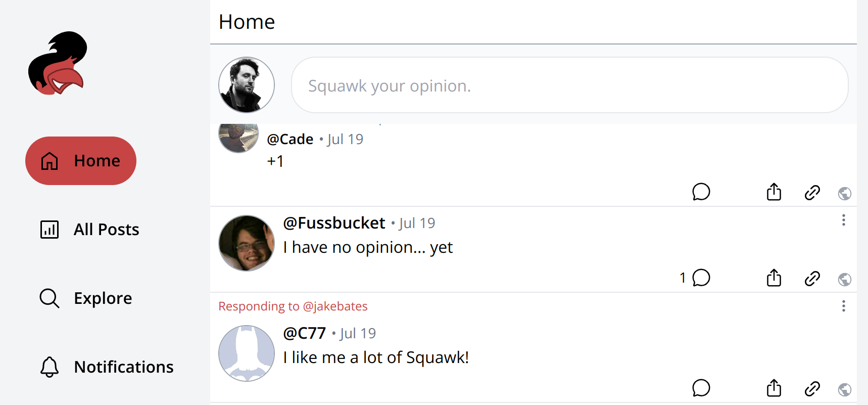Share @Cade's +1 post
The height and width of the screenshot is (405, 868).
click(x=774, y=192)
